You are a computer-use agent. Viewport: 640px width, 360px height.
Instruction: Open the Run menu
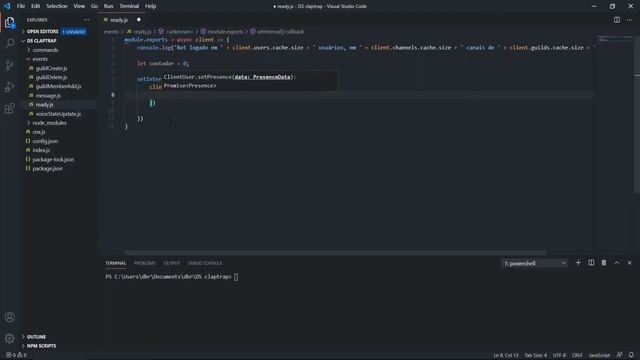point(109,6)
